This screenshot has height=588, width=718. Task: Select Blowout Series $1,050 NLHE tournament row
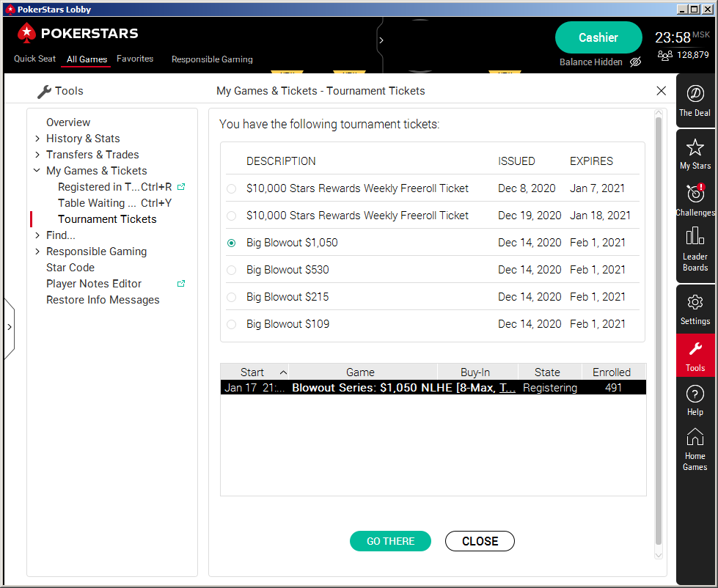(x=433, y=388)
